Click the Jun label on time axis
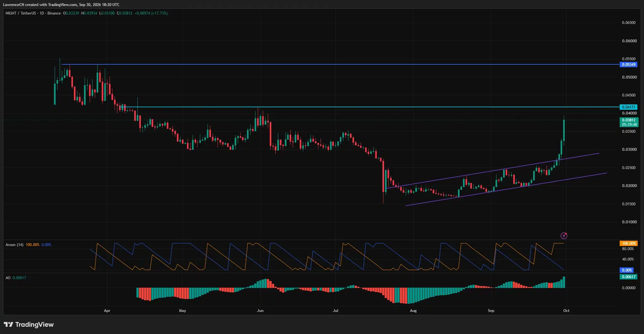The width and height of the screenshot is (644, 334). 260,311
